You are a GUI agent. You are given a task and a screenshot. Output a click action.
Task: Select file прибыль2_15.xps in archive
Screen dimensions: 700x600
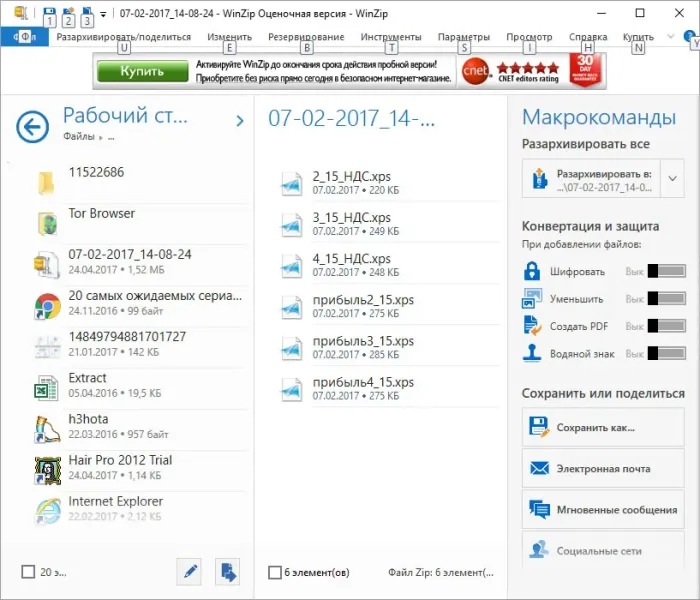388,306
